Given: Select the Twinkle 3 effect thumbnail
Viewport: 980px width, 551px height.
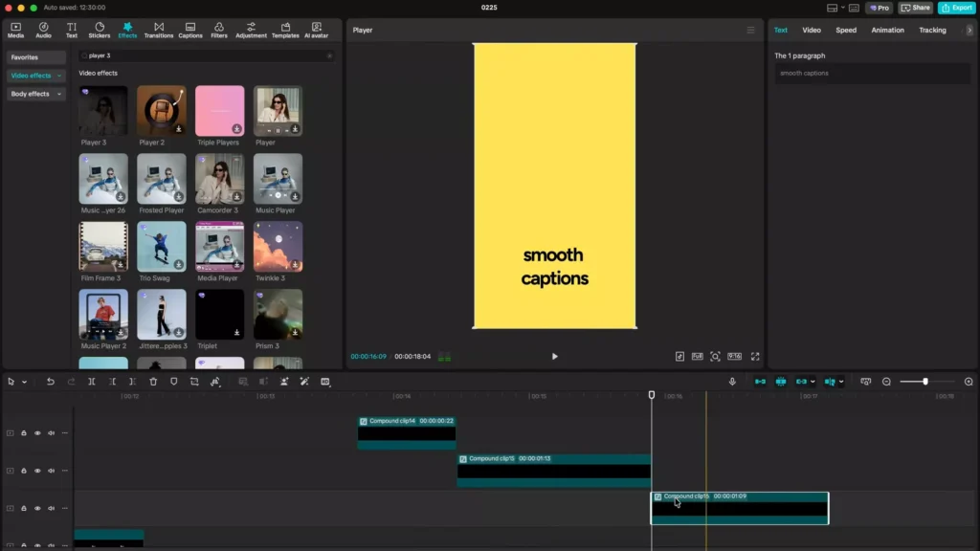Looking at the screenshot, I should point(278,247).
